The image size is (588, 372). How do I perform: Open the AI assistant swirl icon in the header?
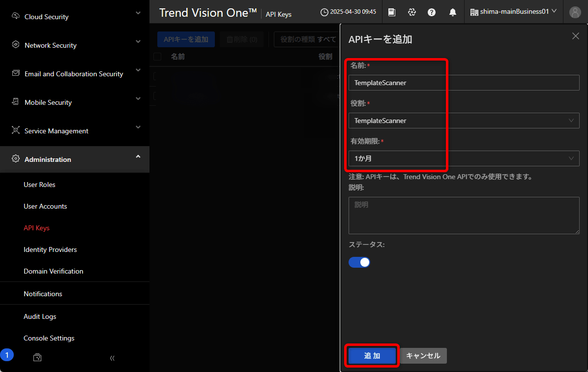[412, 12]
